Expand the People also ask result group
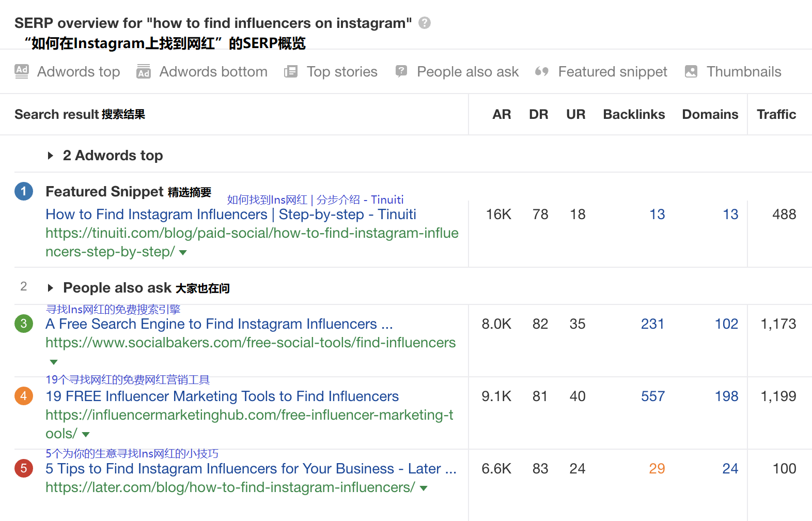 pos(51,288)
